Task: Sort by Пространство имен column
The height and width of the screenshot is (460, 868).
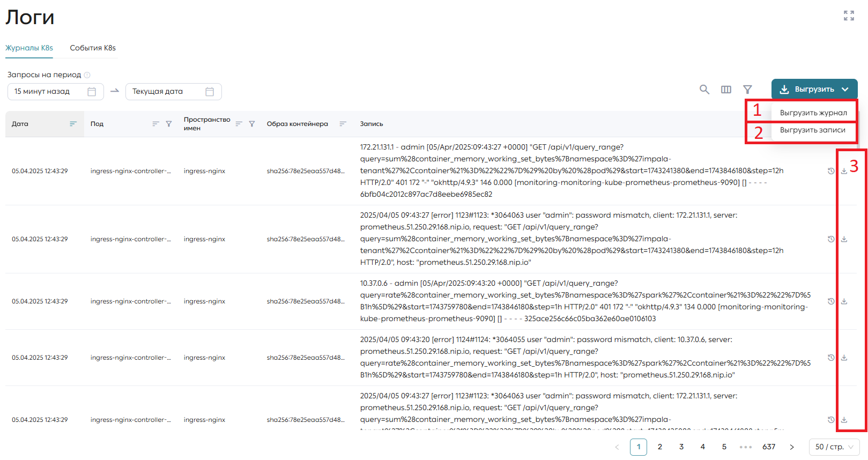Action: (239, 124)
